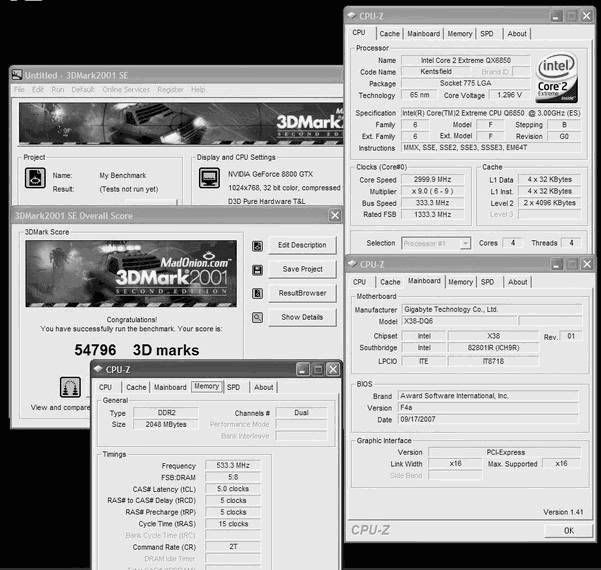Click the Command Rate value 2T
The width and height of the screenshot is (601, 570).
233,547
